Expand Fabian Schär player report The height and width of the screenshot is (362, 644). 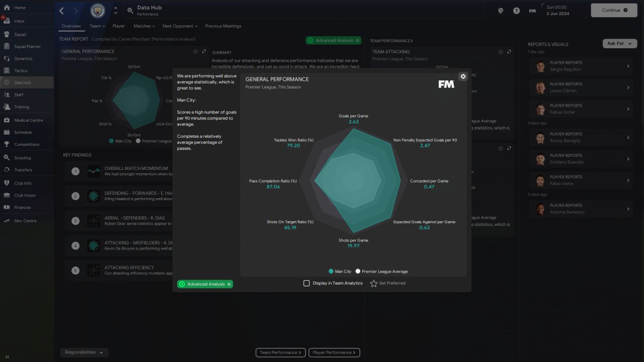pyautogui.click(x=581, y=109)
